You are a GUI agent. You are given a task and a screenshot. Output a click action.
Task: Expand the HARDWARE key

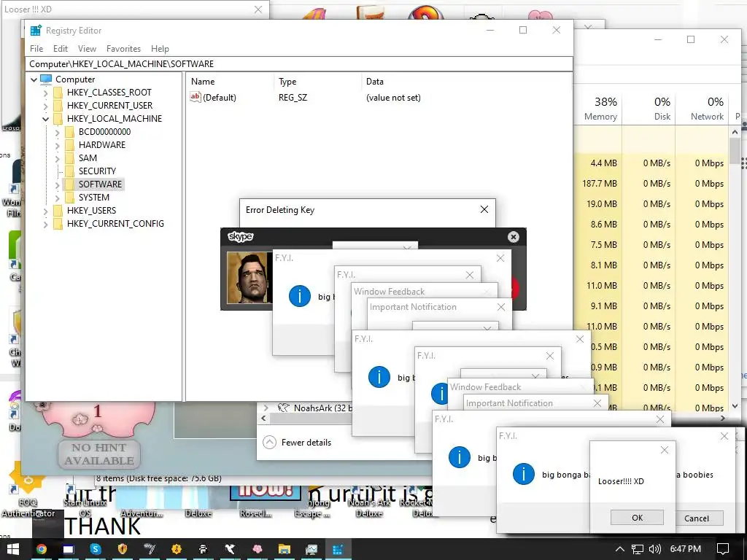click(57, 145)
